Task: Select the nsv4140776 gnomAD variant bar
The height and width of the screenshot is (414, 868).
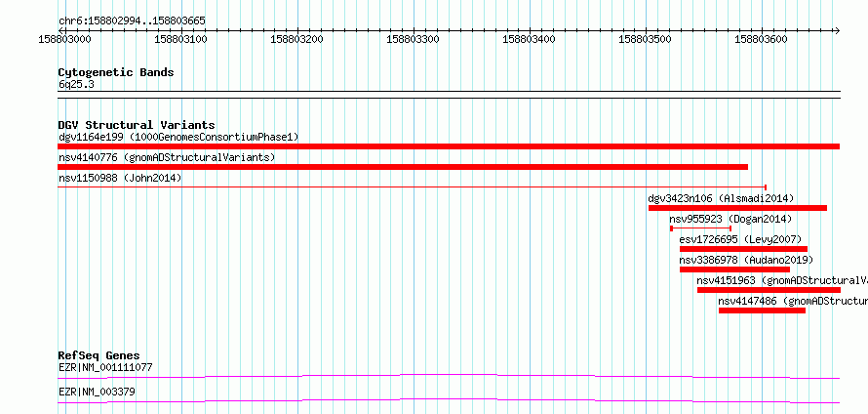Action: (403, 167)
